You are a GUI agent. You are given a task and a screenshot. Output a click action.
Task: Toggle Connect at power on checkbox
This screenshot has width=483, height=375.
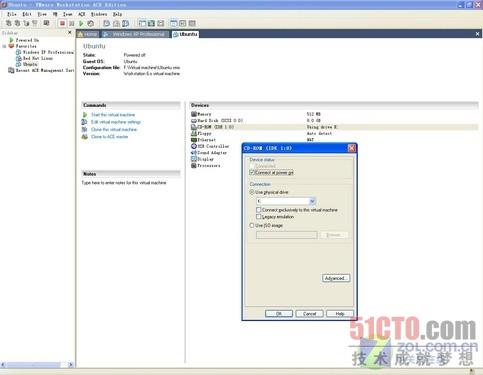[x=252, y=172]
